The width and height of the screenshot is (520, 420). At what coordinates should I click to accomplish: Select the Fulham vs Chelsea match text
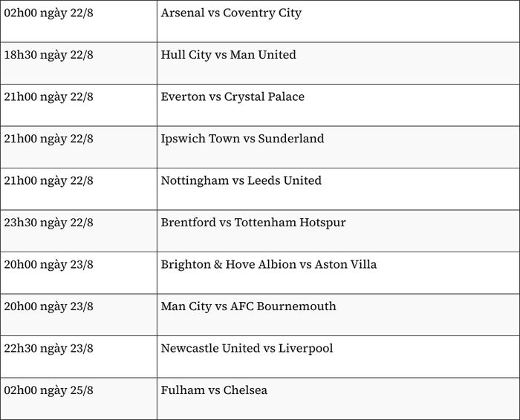tap(214, 390)
